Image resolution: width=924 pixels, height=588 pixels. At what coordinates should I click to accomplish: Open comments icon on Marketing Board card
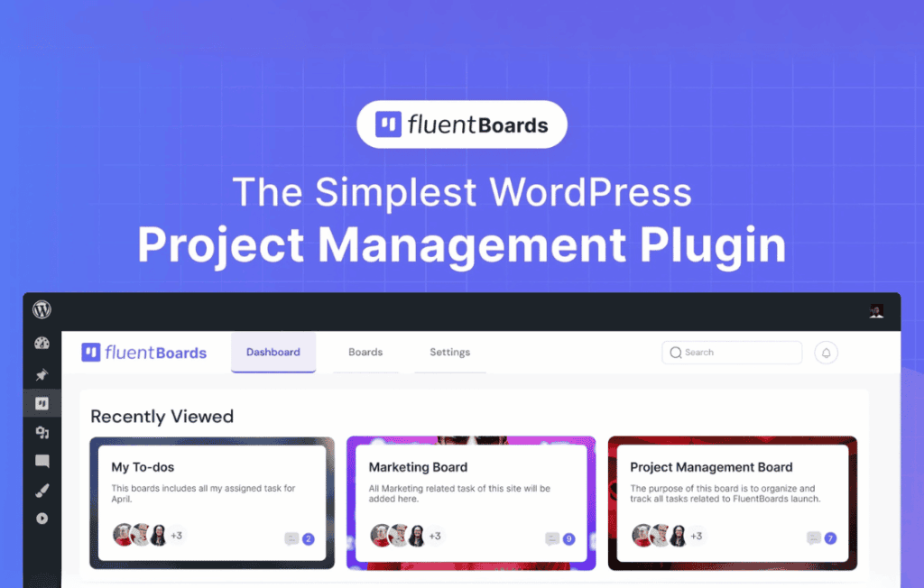552,538
